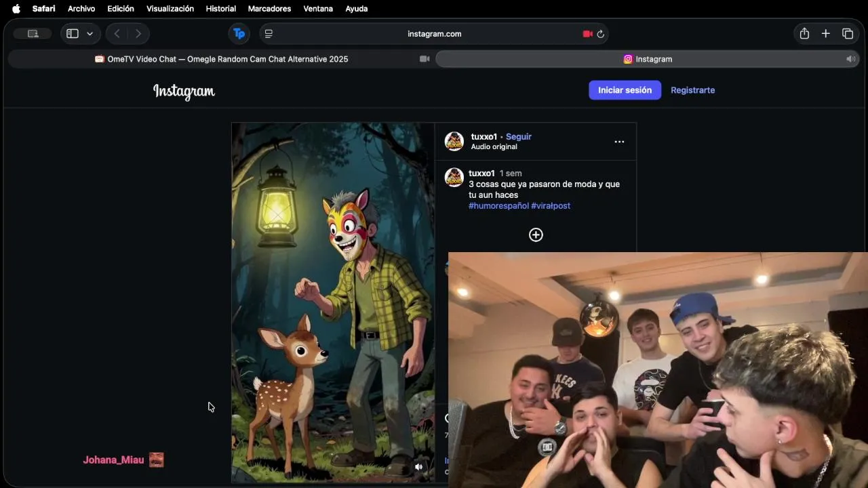Switch to the OmeTV Video Chat tab
Image resolution: width=868 pixels, height=488 pixels.
pos(221,59)
